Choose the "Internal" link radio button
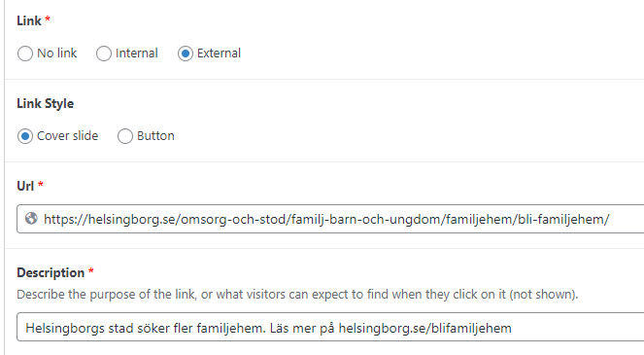 (104, 53)
